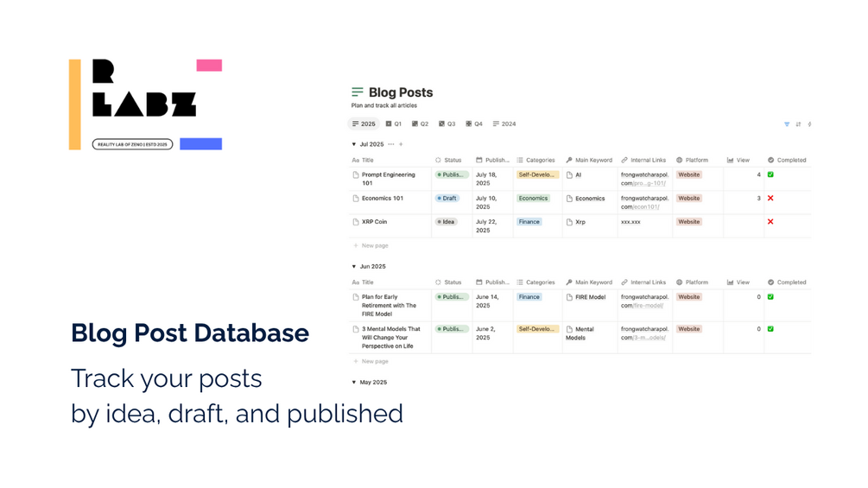
Task: Uncheck Completed for Prompt Engineering 101
Action: (770, 174)
